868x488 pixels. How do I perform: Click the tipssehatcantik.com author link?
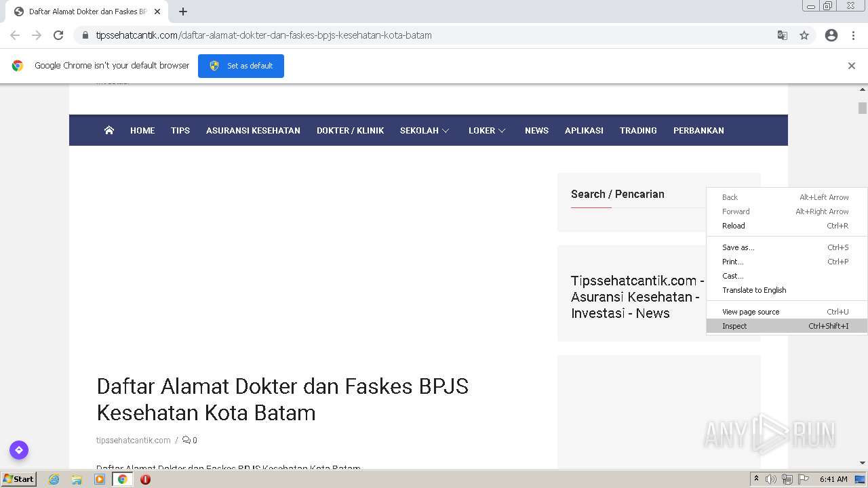(134, 440)
